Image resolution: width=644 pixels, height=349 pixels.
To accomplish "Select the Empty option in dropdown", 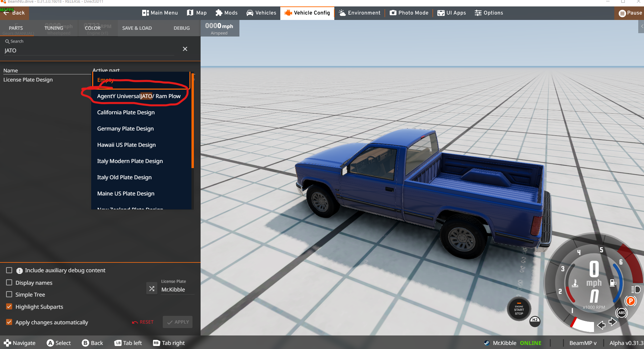I will 141,80.
